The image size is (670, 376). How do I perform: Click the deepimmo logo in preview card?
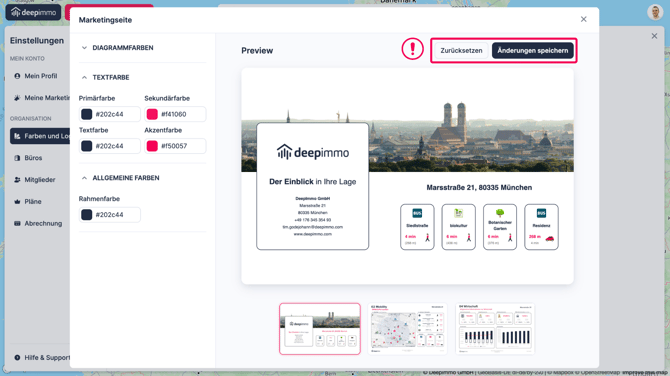pos(313,153)
